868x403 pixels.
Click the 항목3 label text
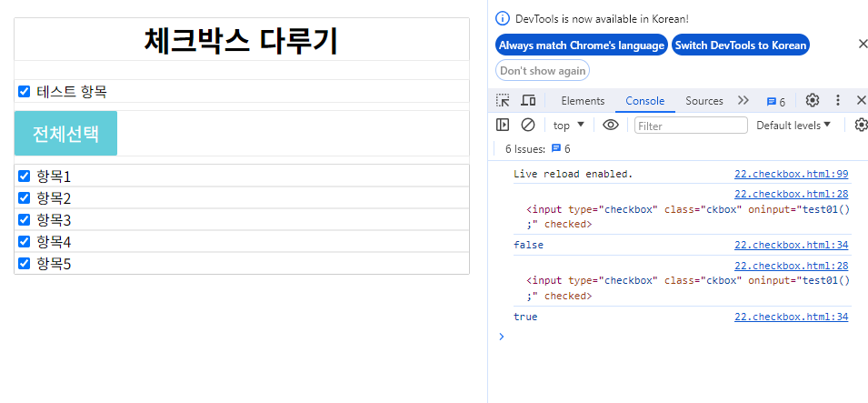pyautogui.click(x=54, y=220)
